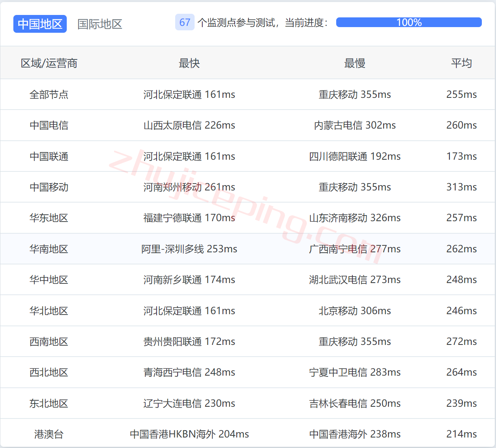This screenshot has height=448, width=496.
Task: Click the 100% progress bar
Action: [x=409, y=22]
